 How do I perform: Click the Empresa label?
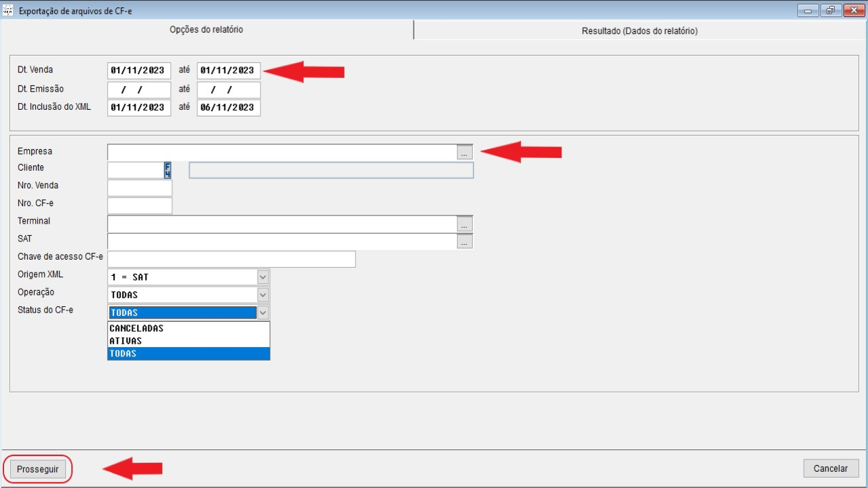coord(35,151)
